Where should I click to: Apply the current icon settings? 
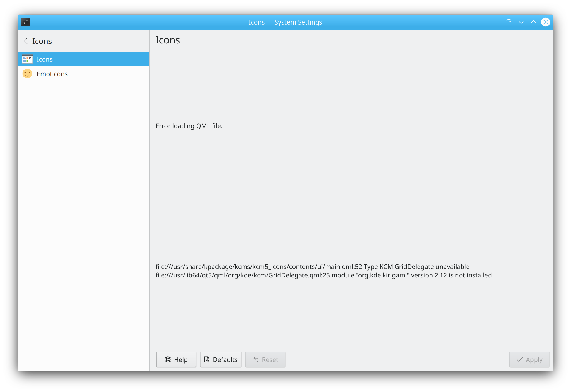(529, 359)
